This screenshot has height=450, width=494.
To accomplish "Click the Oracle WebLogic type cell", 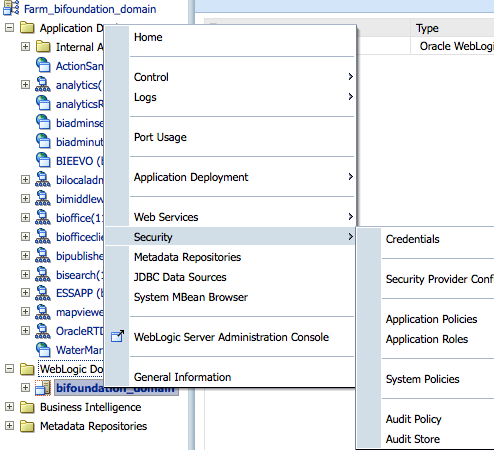I will click(453, 46).
